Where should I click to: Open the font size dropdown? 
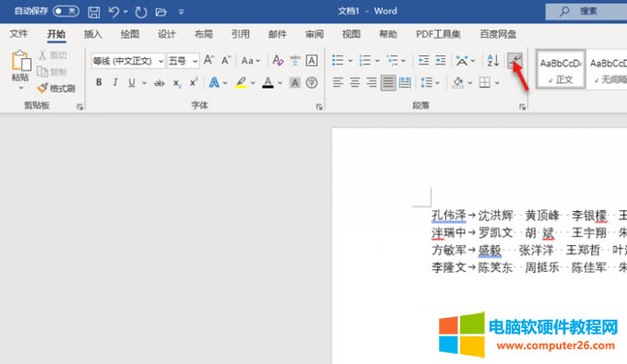coord(195,61)
